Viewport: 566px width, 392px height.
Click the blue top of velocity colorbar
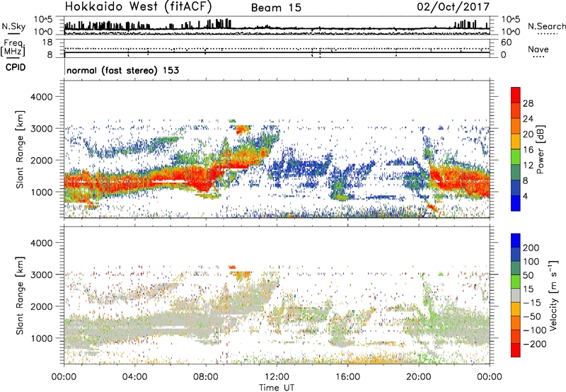pyautogui.click(x=516, y=241)
